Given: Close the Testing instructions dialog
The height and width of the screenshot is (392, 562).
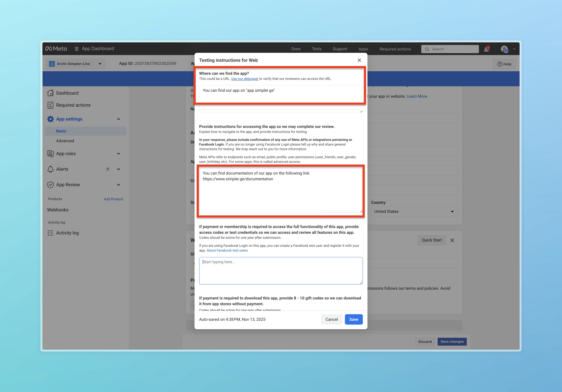Looking at the screenshot, I should click(x=359, y=60).
